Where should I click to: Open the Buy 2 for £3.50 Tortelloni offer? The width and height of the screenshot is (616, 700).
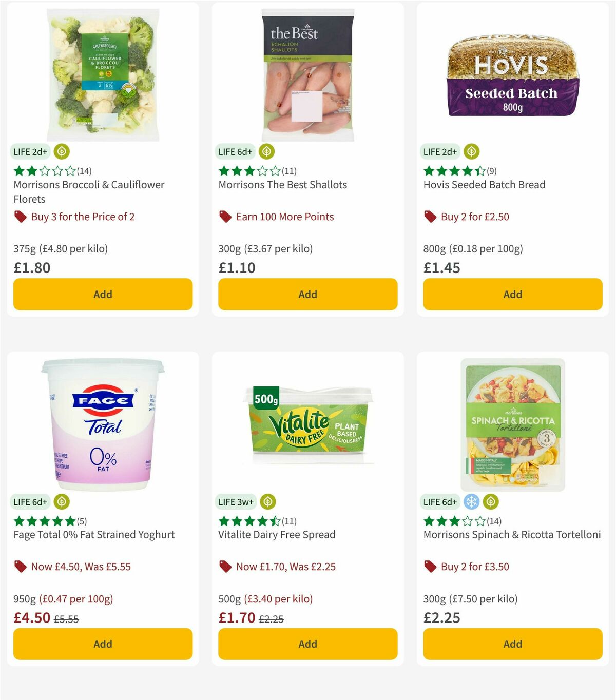coord(475,567)
